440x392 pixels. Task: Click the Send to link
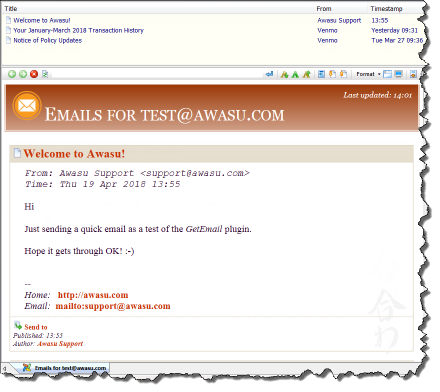click(x=36, y=327)
